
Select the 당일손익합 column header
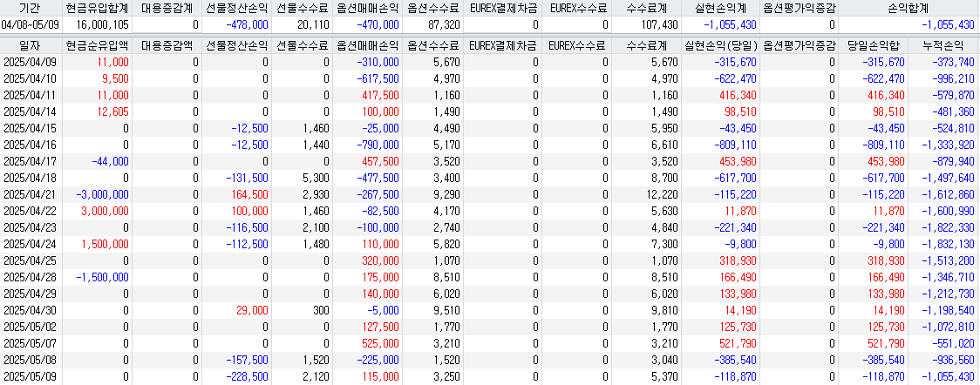coord(873,45)
